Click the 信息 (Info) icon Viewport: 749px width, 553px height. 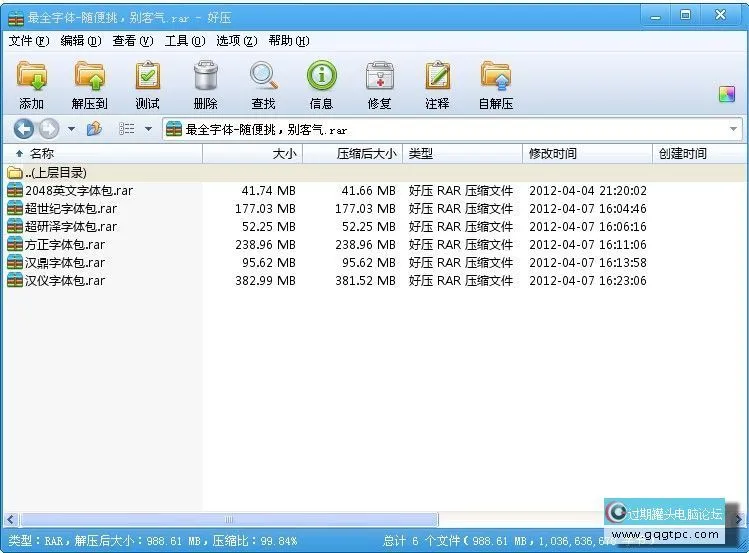[x=321, y=78]
